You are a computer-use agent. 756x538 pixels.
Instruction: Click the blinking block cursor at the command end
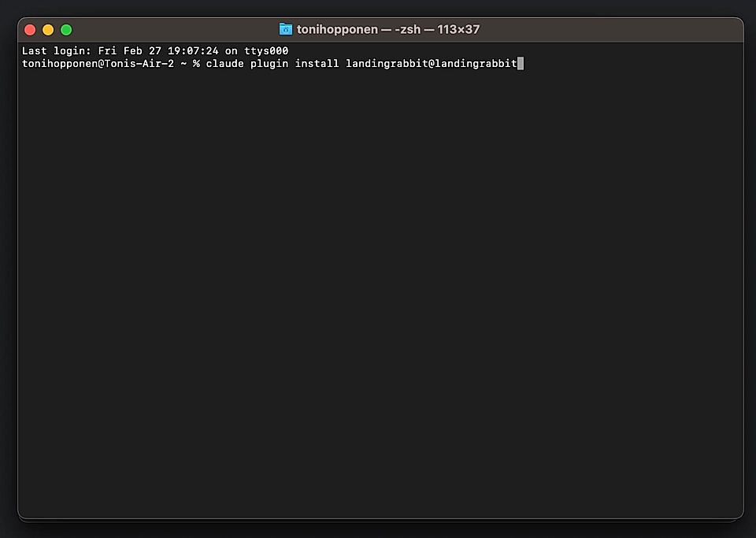pyautogui.click(x=521, y=64)
